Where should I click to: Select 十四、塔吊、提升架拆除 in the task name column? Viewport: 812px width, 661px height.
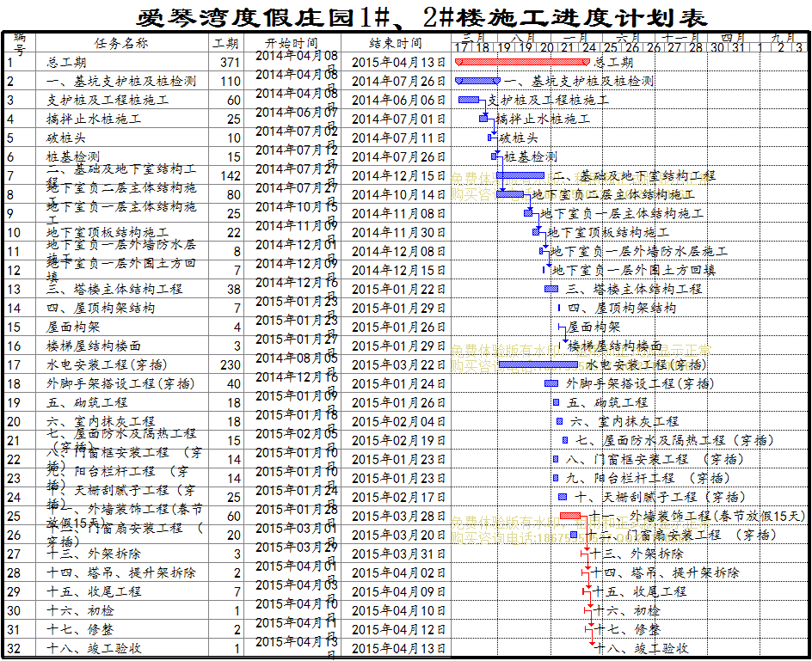click(x=121, y=573)
